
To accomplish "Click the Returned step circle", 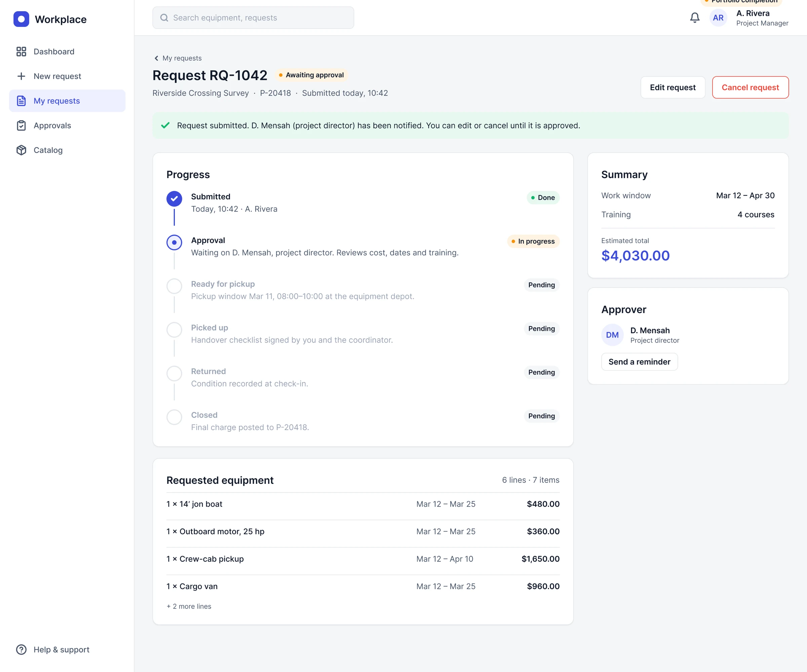I will pyautogui.click(x=174, y=373).
